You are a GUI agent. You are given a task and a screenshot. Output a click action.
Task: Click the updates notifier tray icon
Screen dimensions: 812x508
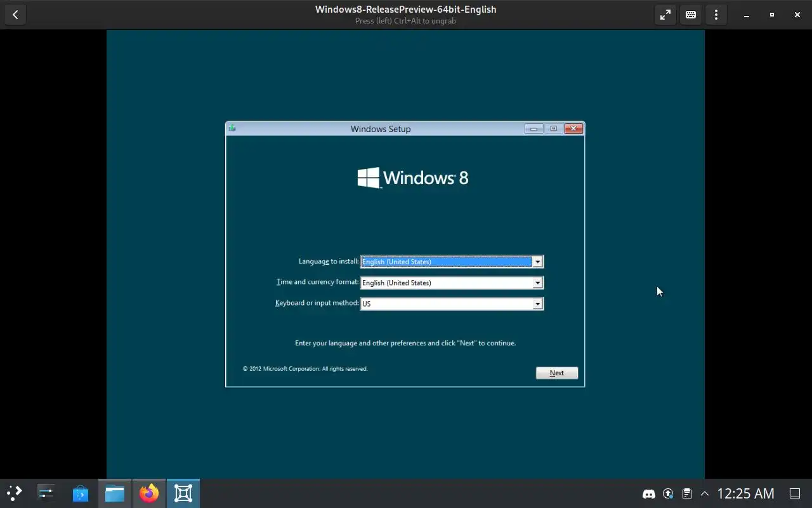(668, 493)
